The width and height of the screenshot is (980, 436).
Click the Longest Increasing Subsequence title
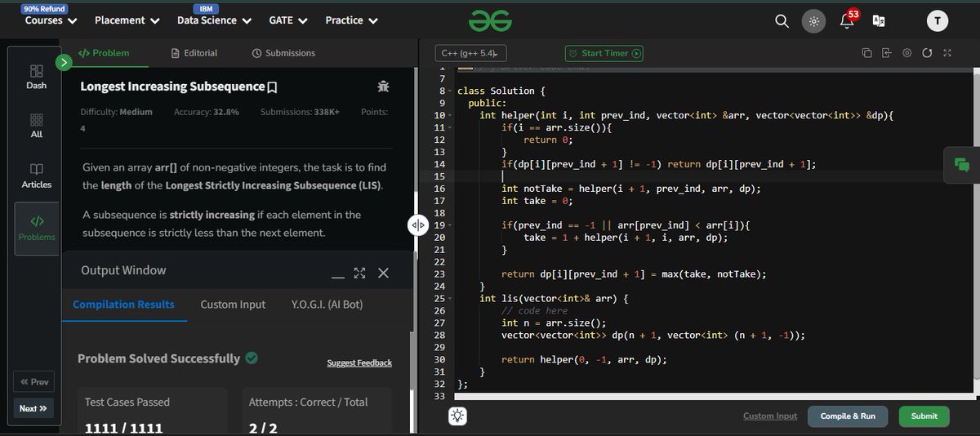172,87
